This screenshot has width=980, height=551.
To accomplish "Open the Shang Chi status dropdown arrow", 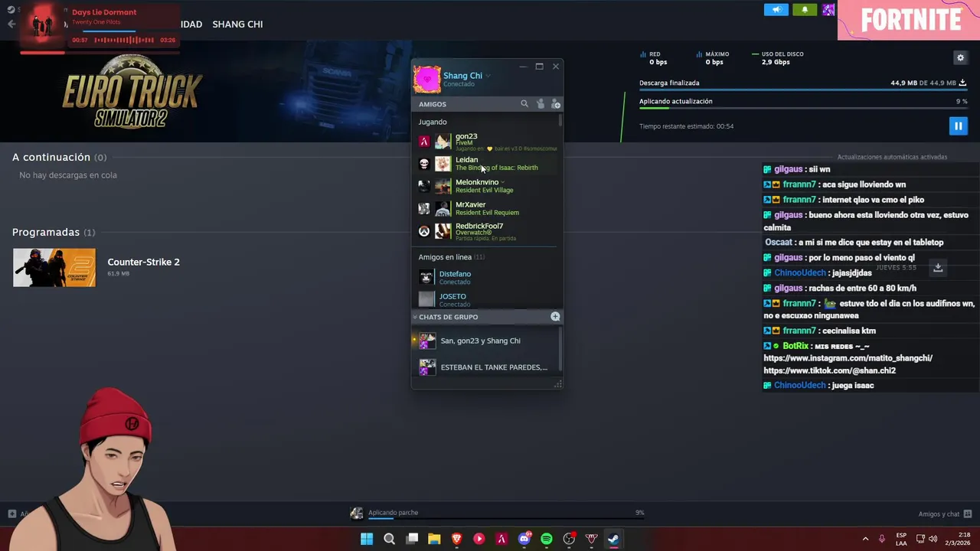I will click(x=488, y=76).
